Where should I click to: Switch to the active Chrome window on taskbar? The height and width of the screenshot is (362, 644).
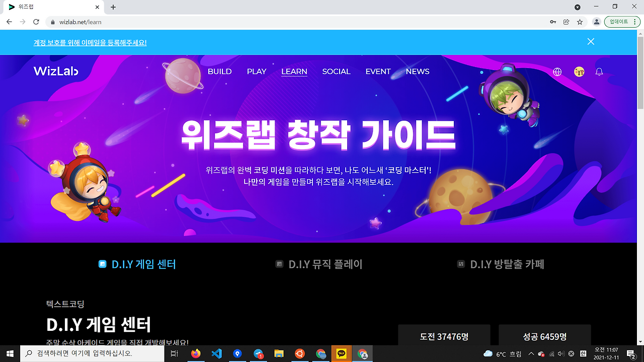click(x=362, y=354)
